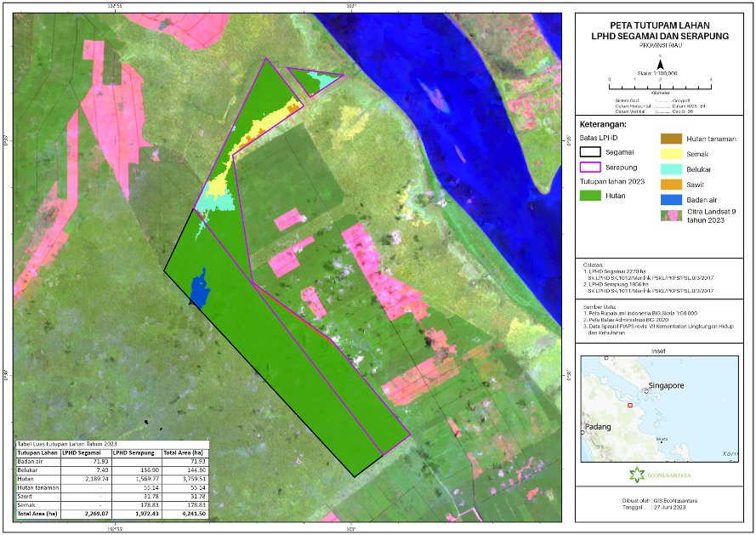Click the 'Tutupan lahan 2023' legend label
Viewport: 756px width, 535px height.
(611, 181)
